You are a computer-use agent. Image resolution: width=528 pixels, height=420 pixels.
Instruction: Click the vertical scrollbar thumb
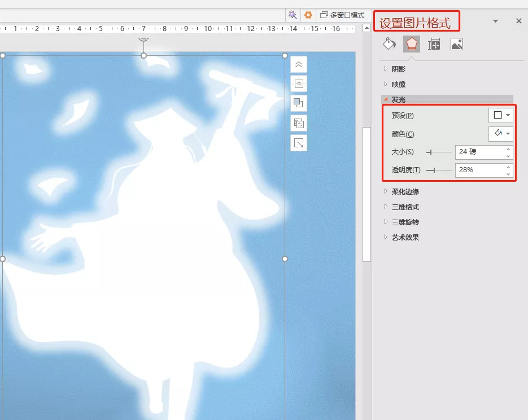tap(366, 194)
